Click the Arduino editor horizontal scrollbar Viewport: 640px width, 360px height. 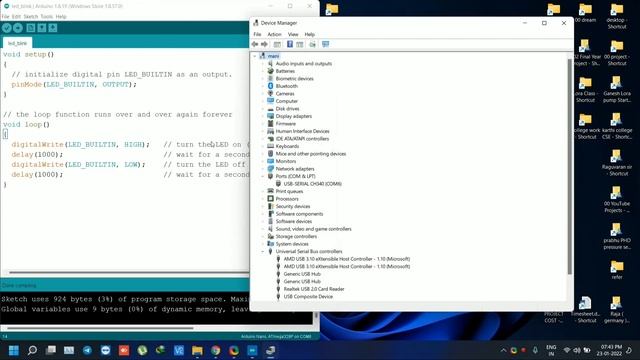tap(129, 272)
